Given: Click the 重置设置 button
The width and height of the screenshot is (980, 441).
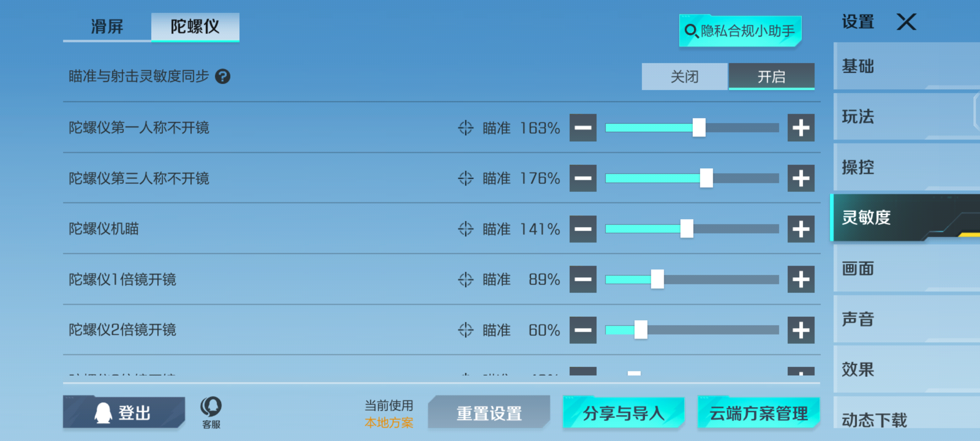Looking at the screenshot, I should (x=489, y=413).
